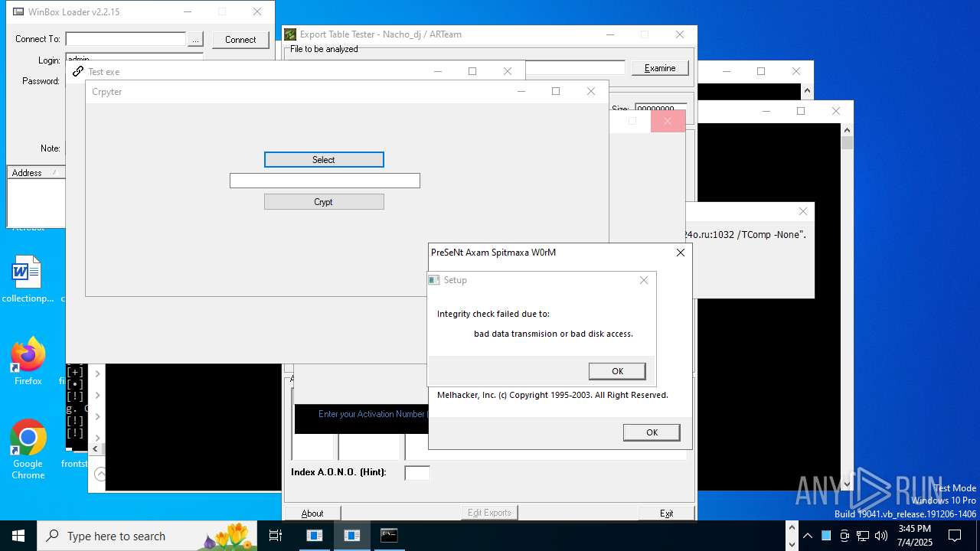Show hidden system tray icons
This screenshot has height=551, width=980.
pos(807,536)
